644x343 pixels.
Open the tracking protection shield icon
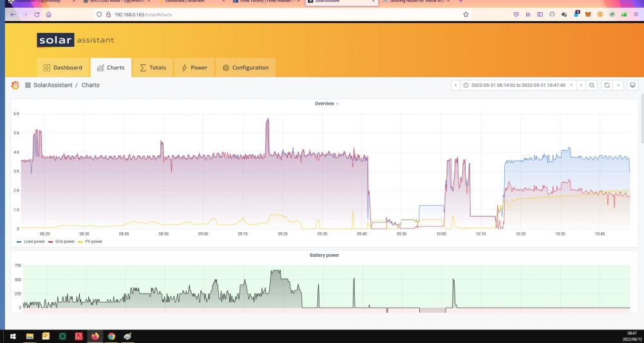[99, 14]
